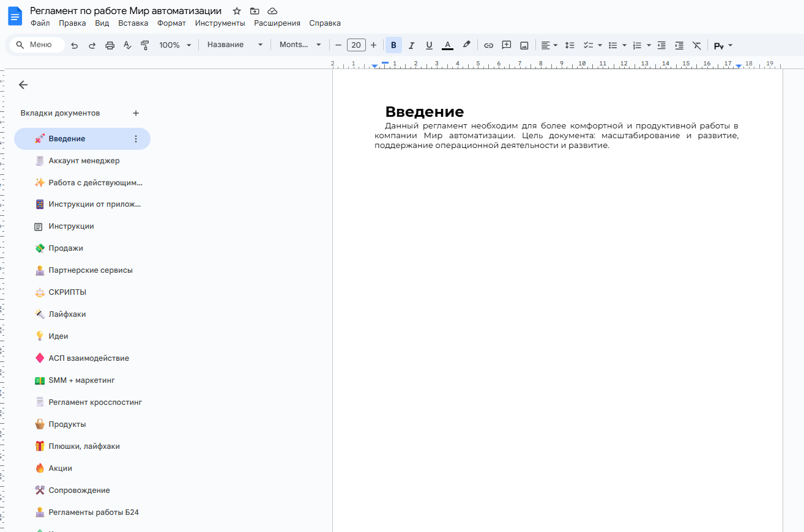Viewport: 804px width, 532px height.
Task: Open line and paragraph spacing icon
Action: [x=570, y=45]
